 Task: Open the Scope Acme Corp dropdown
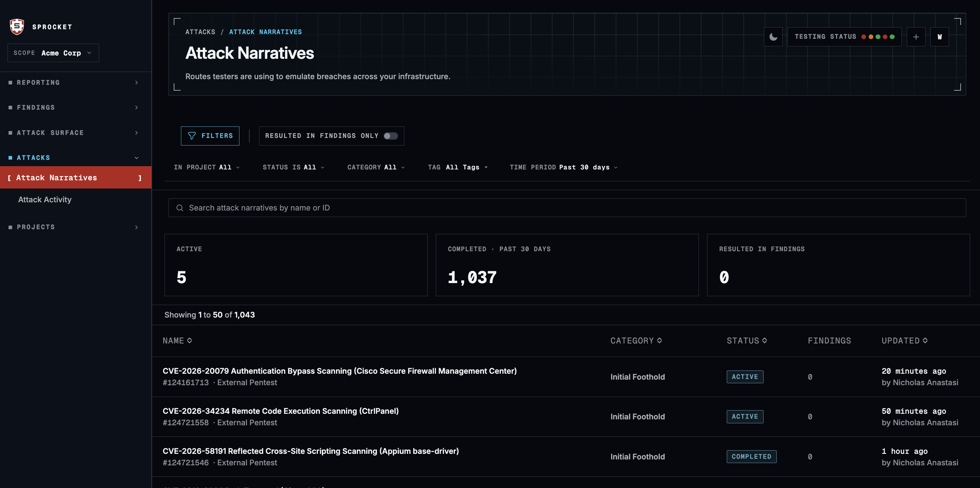tap(53, 53)
